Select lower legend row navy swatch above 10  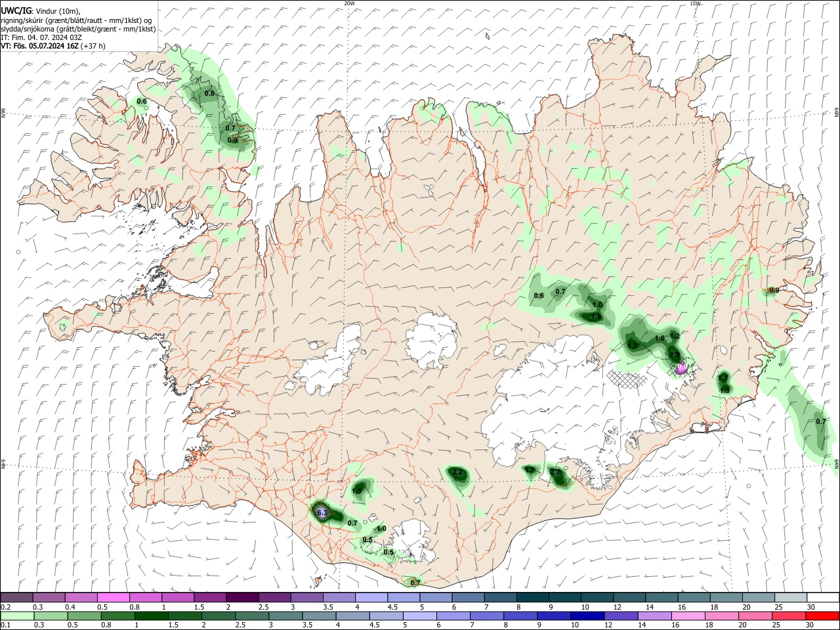click(x=587, y=616)
